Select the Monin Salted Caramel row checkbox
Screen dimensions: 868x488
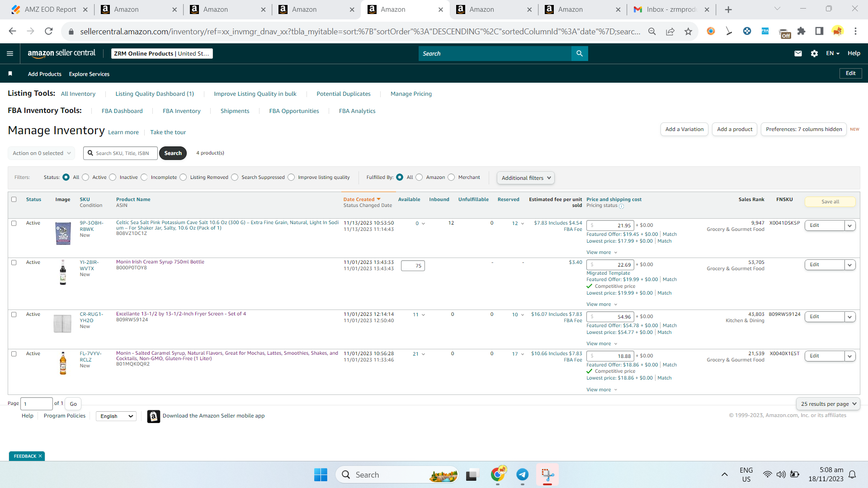[14, 354]
